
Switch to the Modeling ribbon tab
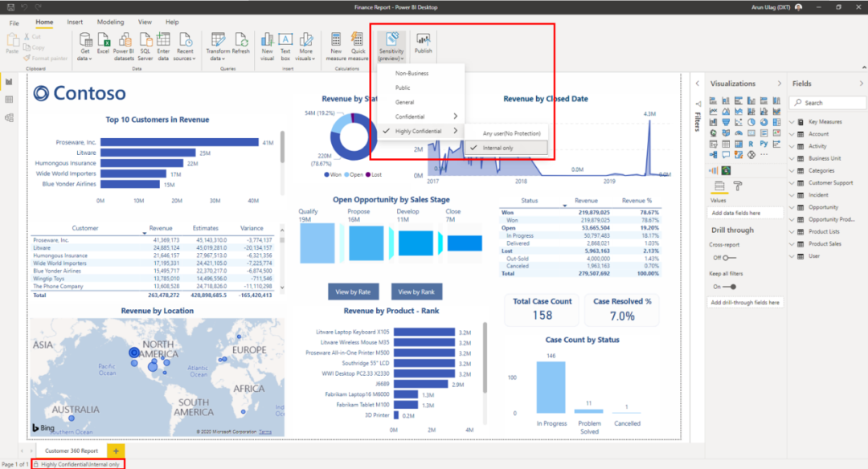coord(110,22)
